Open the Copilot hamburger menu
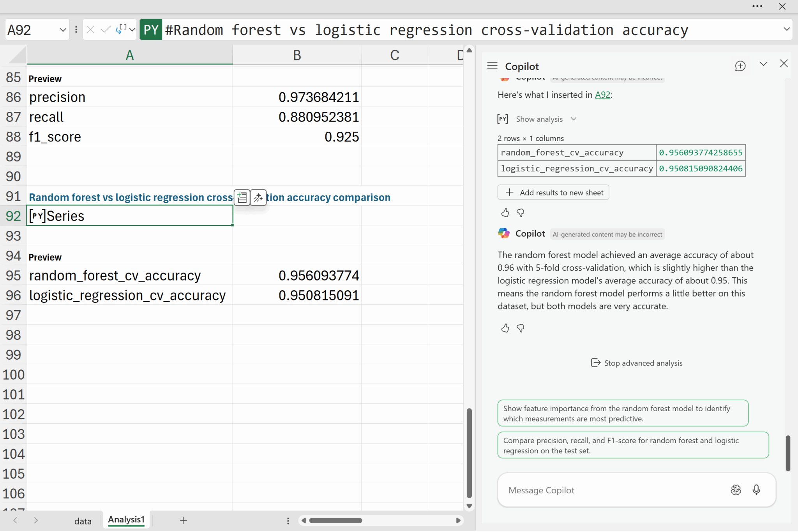The height and width of the screenshot is (532, 798). coord(492,66)
